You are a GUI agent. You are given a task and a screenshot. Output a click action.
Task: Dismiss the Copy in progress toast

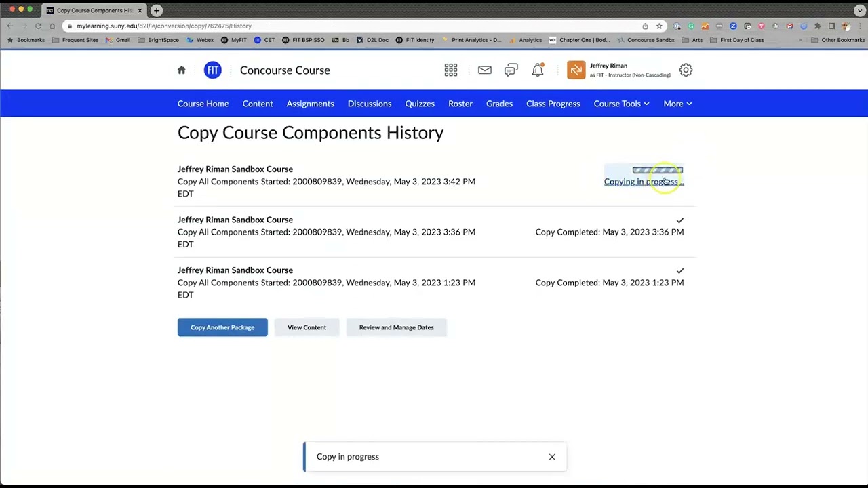pyautogui.click(x=552, y=457)
